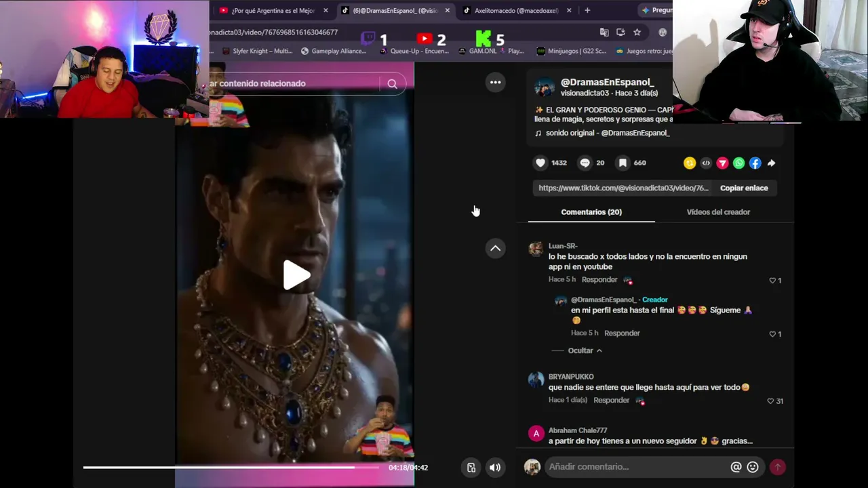This screenshot has width=868, height=488.
Task: Close the Argentina YouTube tab
Action: 325,10
